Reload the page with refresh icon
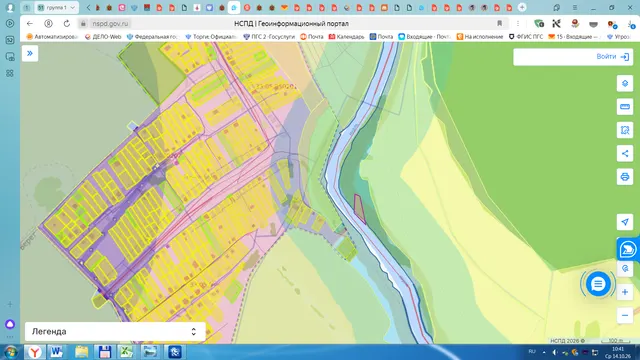This screenshot has width=640, height=360. (x=67, y=24)
